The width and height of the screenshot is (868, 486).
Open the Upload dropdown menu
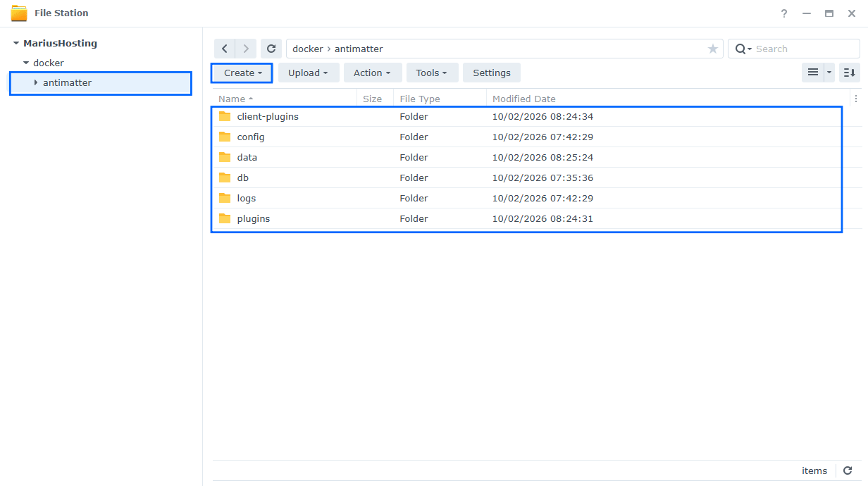pyautogui.click(x=309, y=73)
